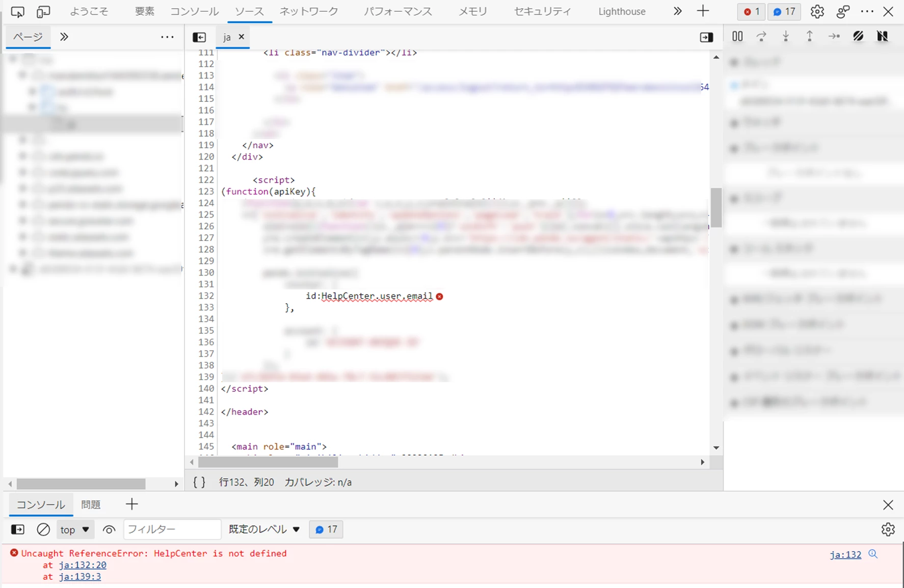The height and width of the screenshot is (588, 904).
Task: Deactivate breakpoints toggle icon
Action: [858, 36]
